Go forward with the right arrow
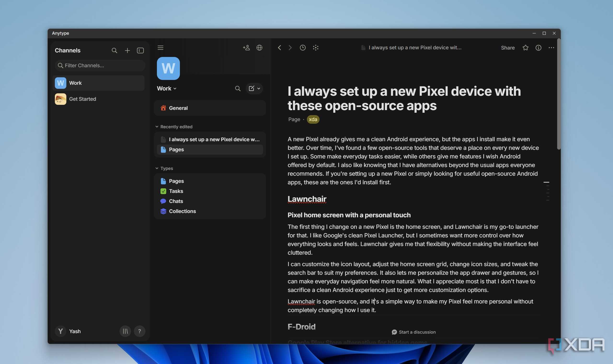The height and width of the screenshot is (364, 613). coord(290,48)
